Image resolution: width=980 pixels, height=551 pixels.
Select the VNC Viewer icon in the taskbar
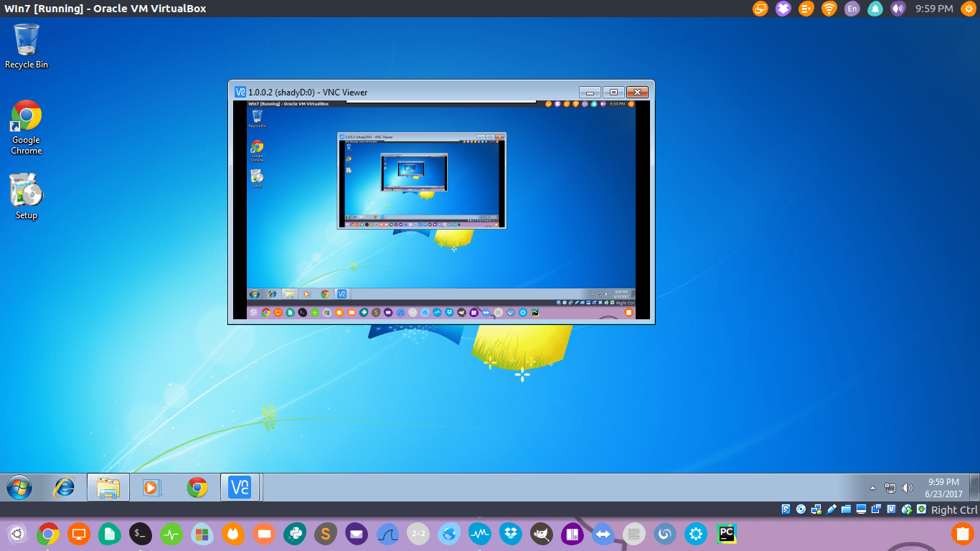(240, 487)
